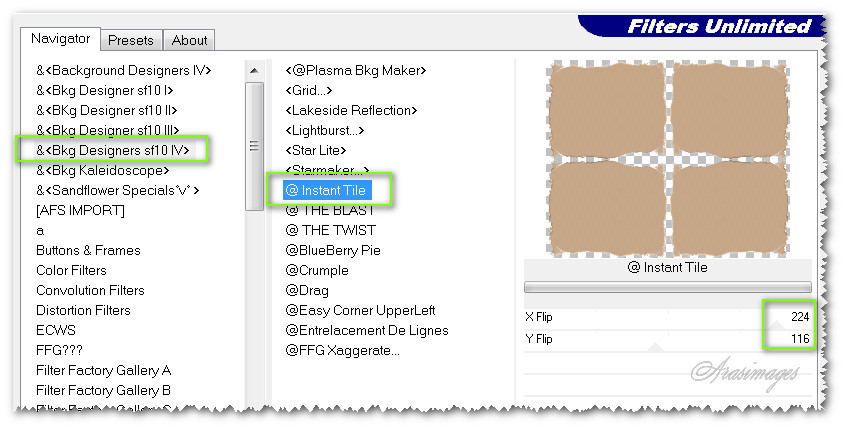The width and height of the screenshot is (847, 431).
Task: Choose @Entrelacement De Lignes filter
Action: [x=367, y=330]
